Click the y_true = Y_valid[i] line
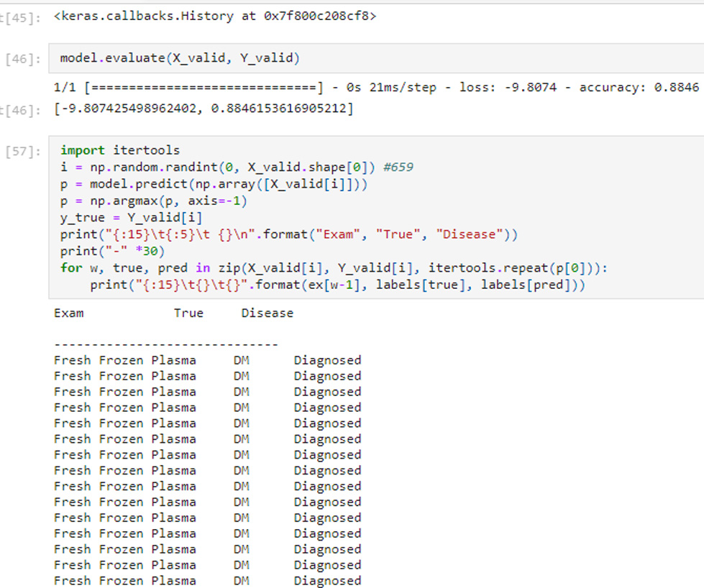 [x=132, y=217]
